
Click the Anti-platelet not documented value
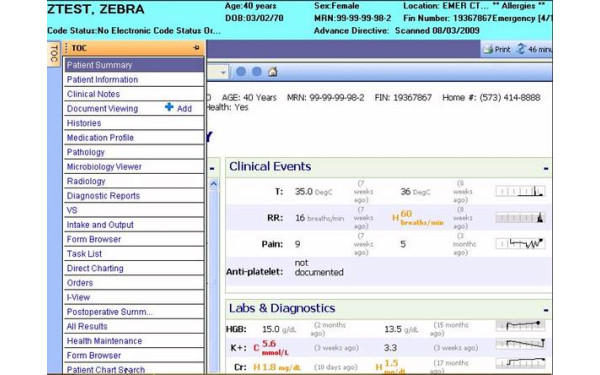tap(319, 267)
